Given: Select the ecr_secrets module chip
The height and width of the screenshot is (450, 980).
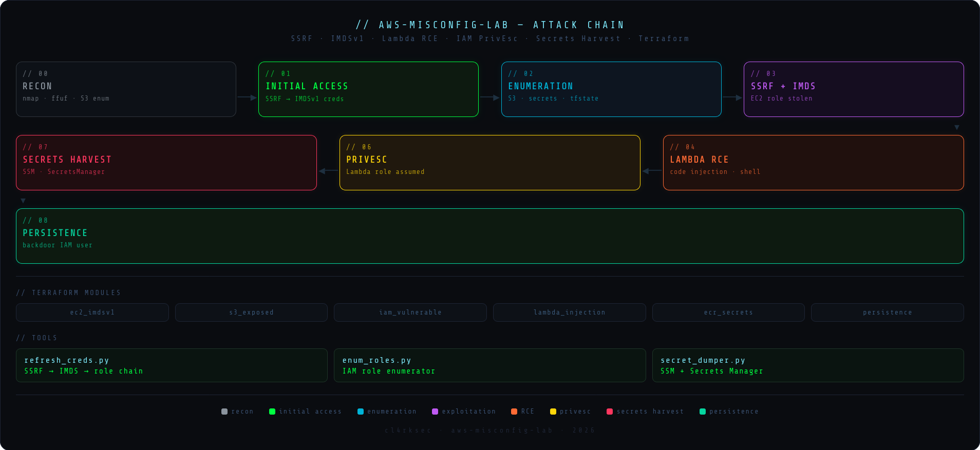Looking at the screenshot, I should tap(728, 312).
